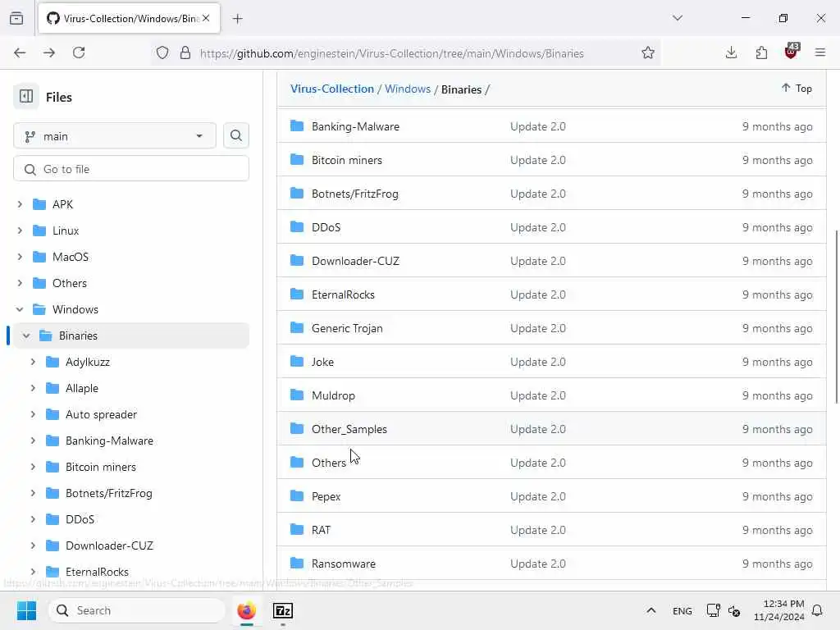Go forward in browser history
Viewport: 840px width, 630px height.
click(49, 52)
